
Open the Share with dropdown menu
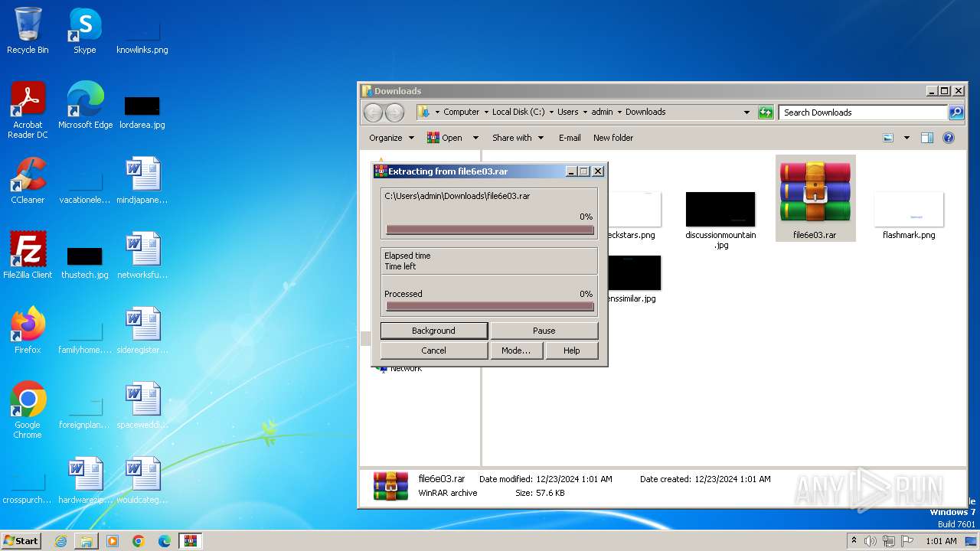coord(518,138)
